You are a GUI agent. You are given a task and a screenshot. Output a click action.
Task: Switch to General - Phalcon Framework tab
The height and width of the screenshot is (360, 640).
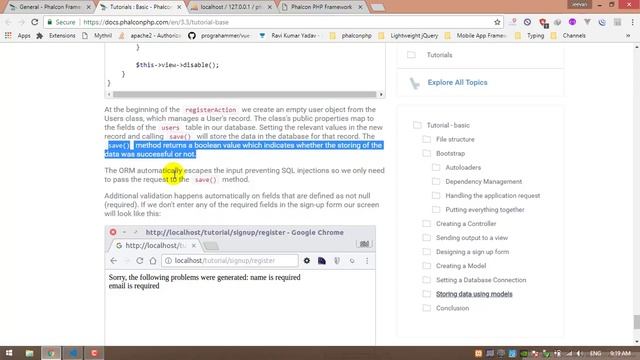point(49,7)
